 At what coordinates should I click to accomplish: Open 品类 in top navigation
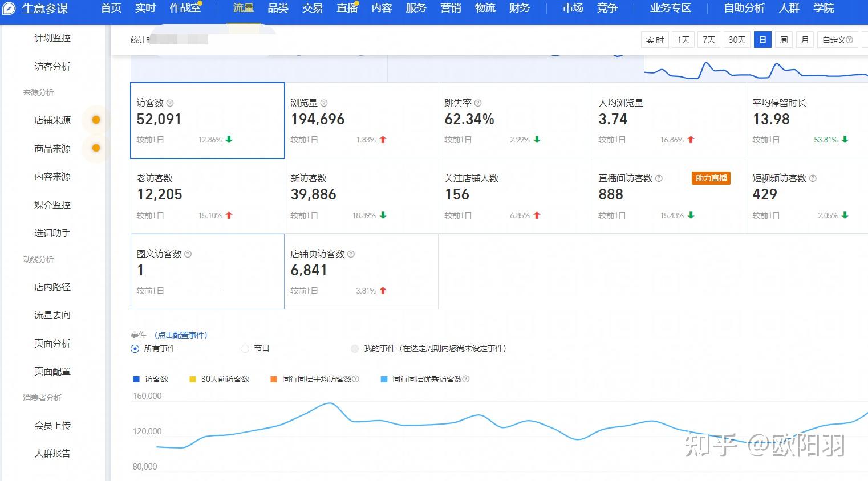(278, 8)
